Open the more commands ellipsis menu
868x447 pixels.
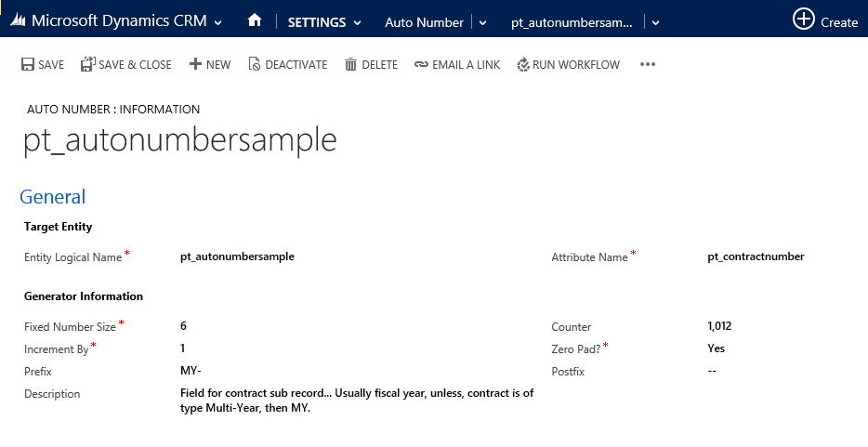coord(648,65)
